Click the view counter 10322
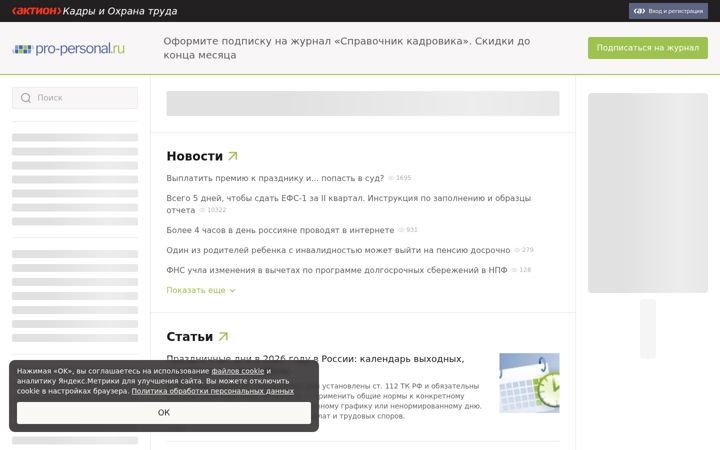This screenshot has height=450, width=720. click(x=213, y=210)
